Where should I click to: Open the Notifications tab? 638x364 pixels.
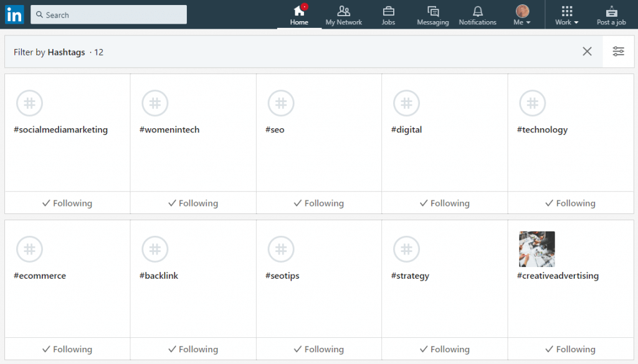coord(478,15)
